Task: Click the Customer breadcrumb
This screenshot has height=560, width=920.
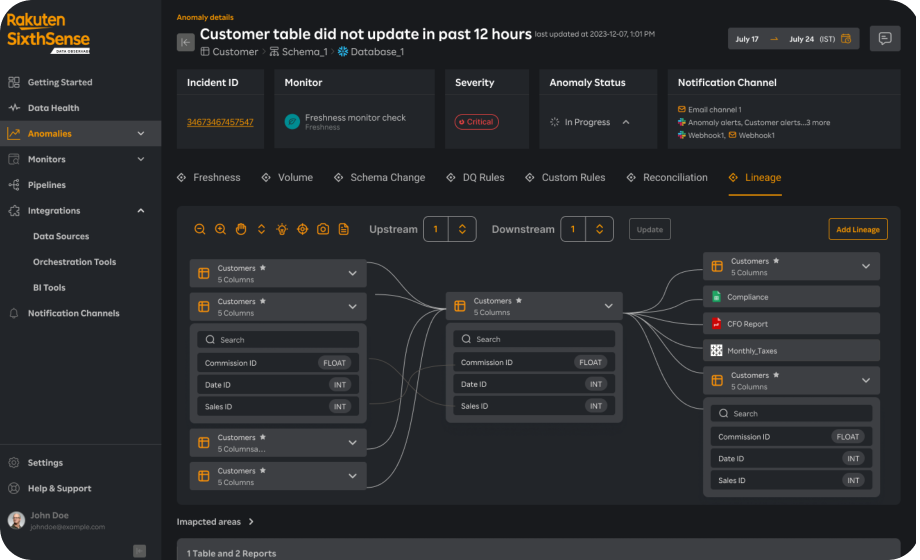Action: 229,52
